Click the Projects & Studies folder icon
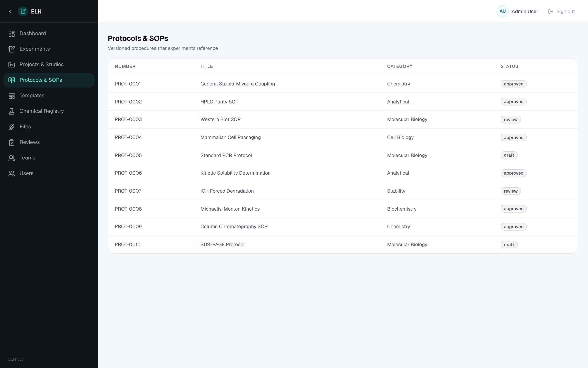Viewport: 588px width, 368px height. click(x=12, y=65)
